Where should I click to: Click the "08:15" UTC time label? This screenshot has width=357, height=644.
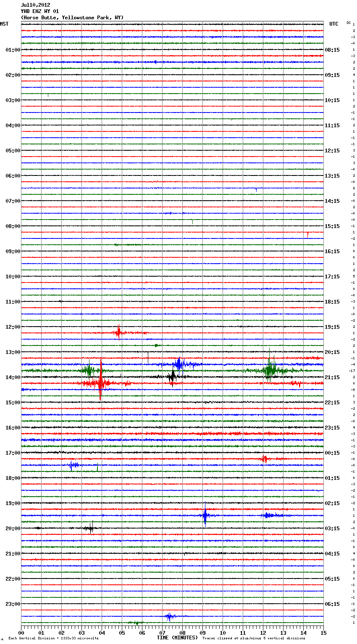332,50
